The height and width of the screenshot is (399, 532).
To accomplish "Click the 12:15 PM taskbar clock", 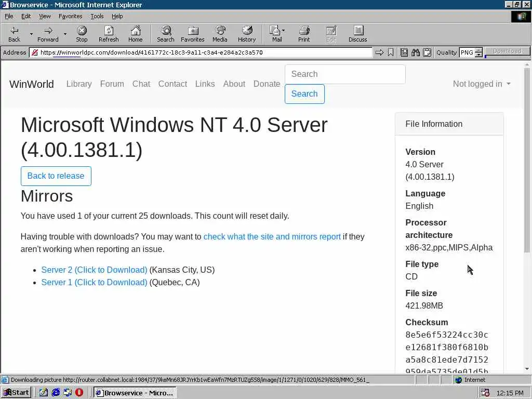I will [x=510, y=393].
